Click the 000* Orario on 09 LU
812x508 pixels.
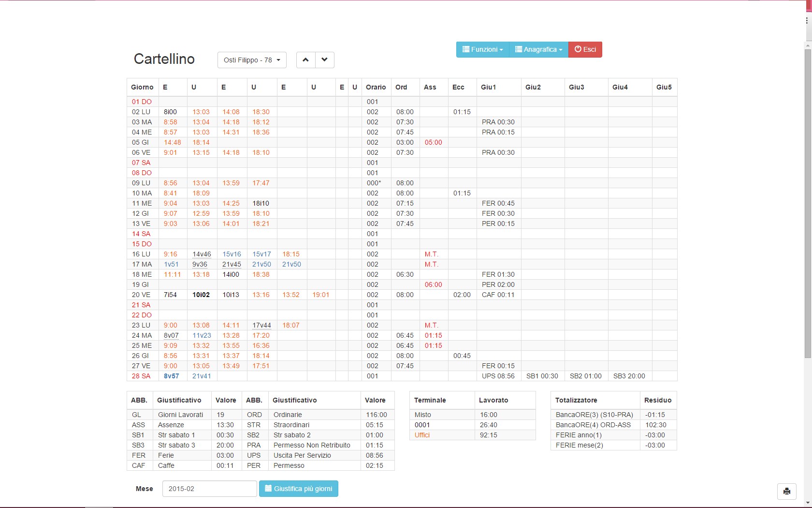374,183
